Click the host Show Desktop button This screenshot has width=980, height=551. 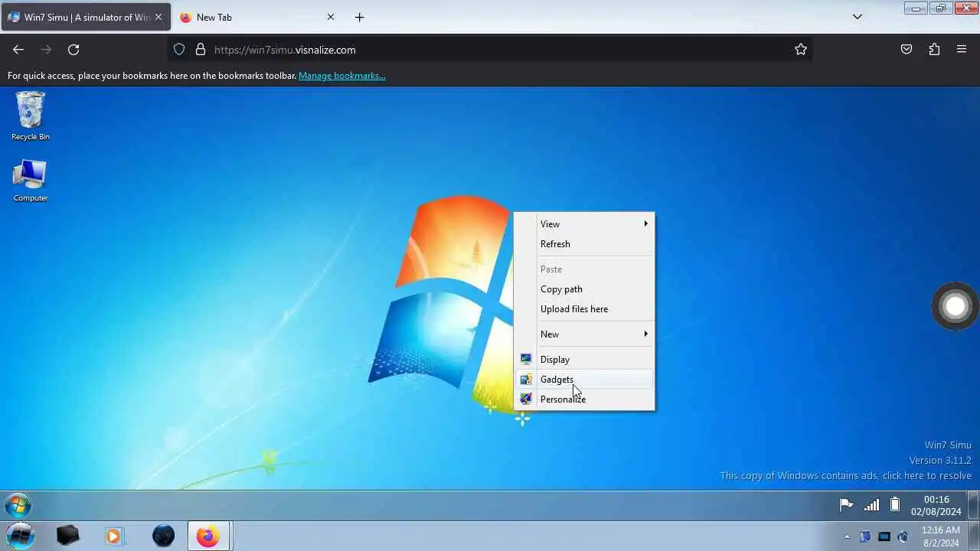pos(975,536)
